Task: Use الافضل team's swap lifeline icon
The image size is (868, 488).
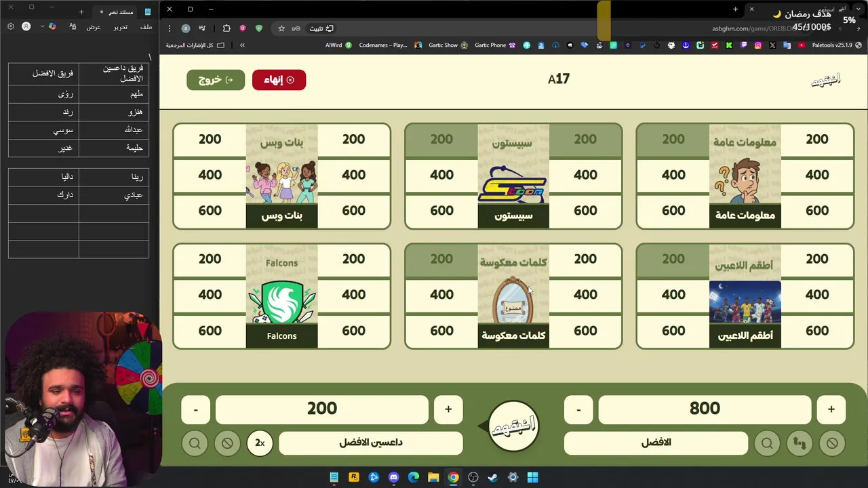Action: (800, 443)
